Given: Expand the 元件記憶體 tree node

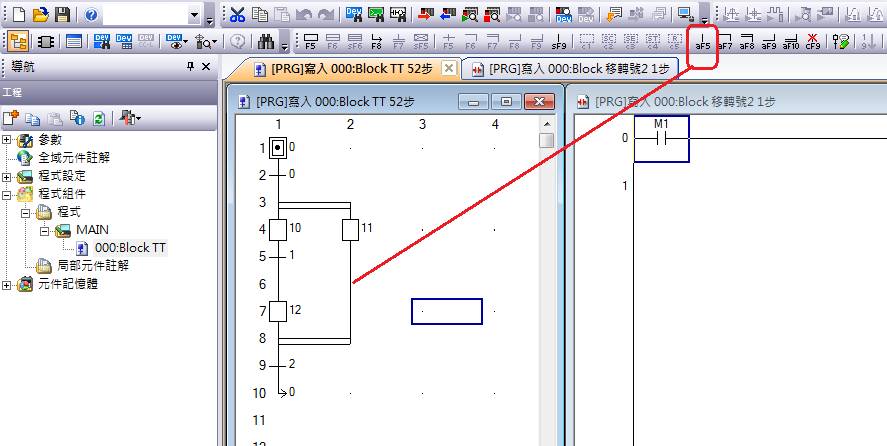Looking at the screenshot, I should point(7,284).
